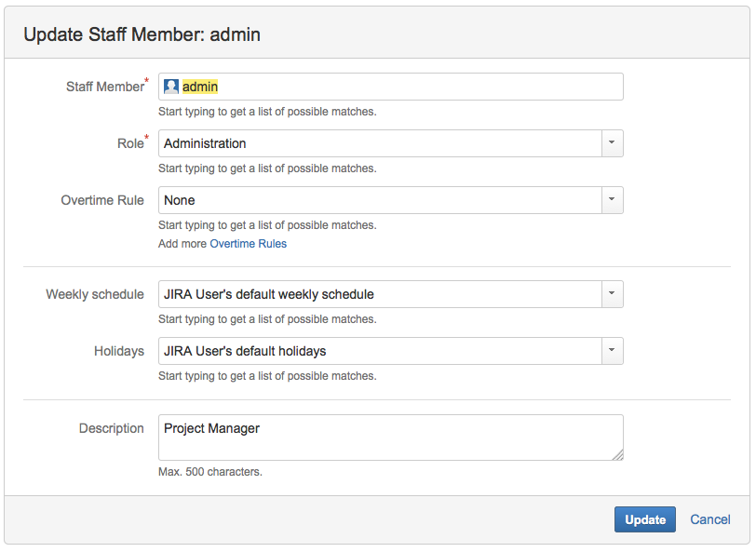Open the Overtime Rule dropdown arrow

(x=612, y=200)
